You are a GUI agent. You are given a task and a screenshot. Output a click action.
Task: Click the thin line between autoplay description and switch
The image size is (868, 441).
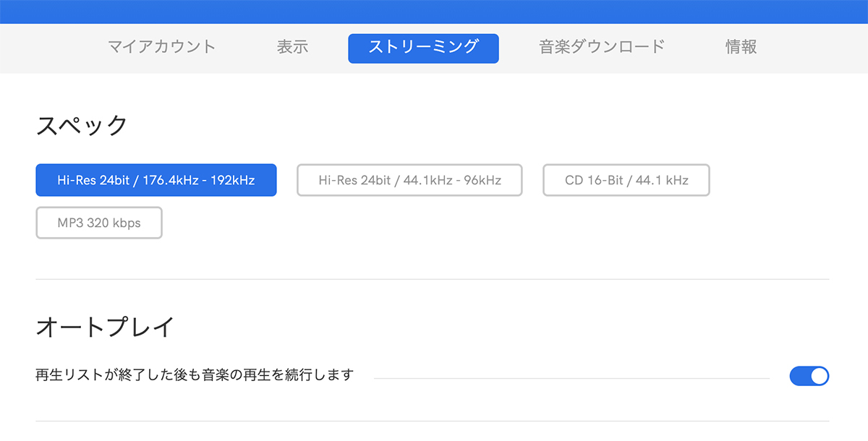coord(571,377)
